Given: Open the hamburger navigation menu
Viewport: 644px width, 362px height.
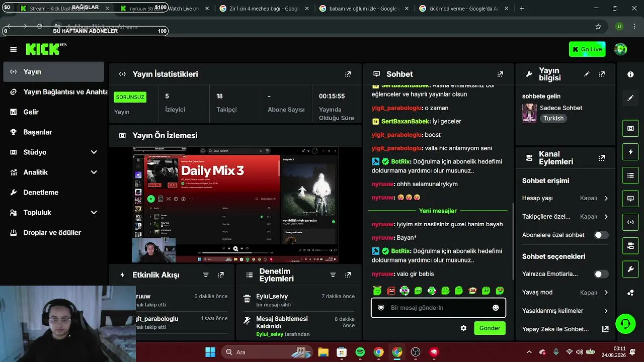Looking at the screenshot, I should [x=14, y=49].
